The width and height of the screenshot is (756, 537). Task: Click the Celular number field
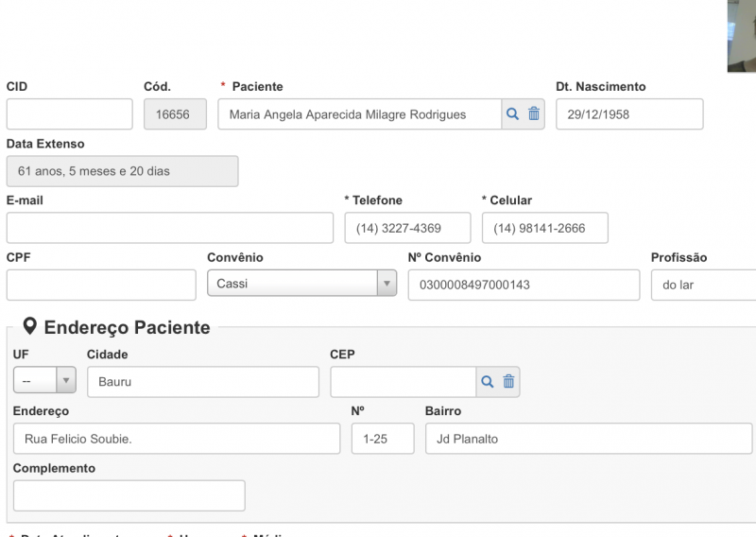coord(544,228)
